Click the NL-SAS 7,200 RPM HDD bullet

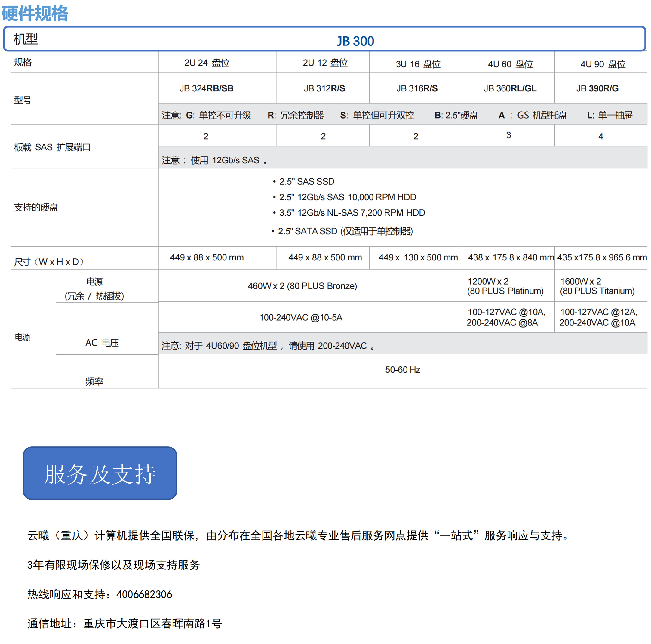click(349, 213)
